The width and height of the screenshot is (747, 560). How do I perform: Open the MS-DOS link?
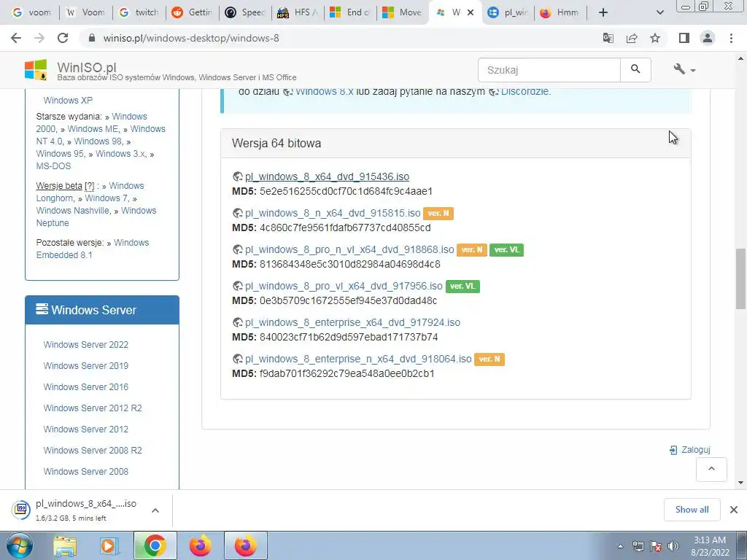pos(53,166)
